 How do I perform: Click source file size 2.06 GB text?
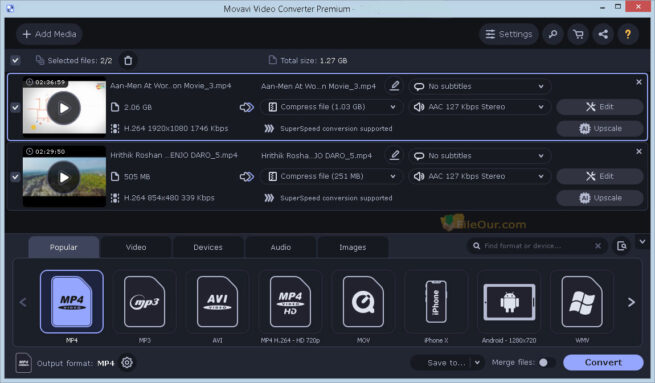click(138, 107)
